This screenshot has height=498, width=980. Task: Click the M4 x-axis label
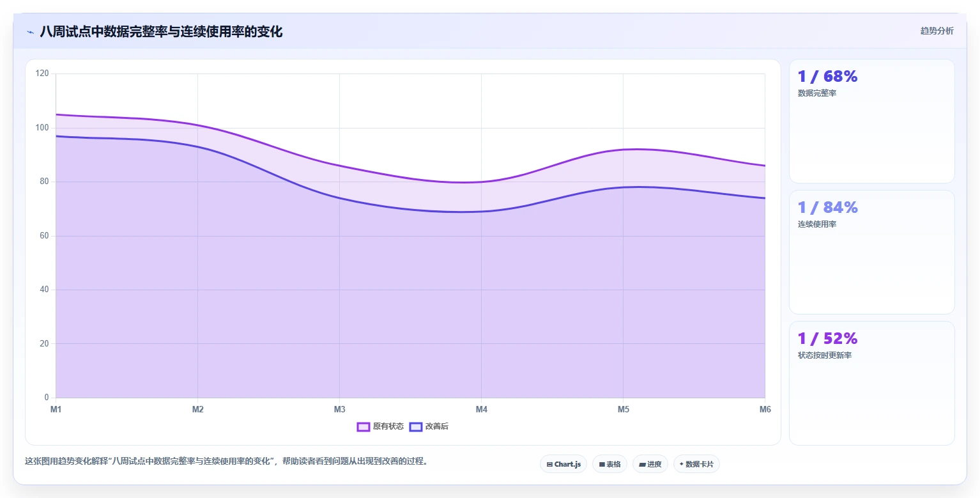click(481, 410)
